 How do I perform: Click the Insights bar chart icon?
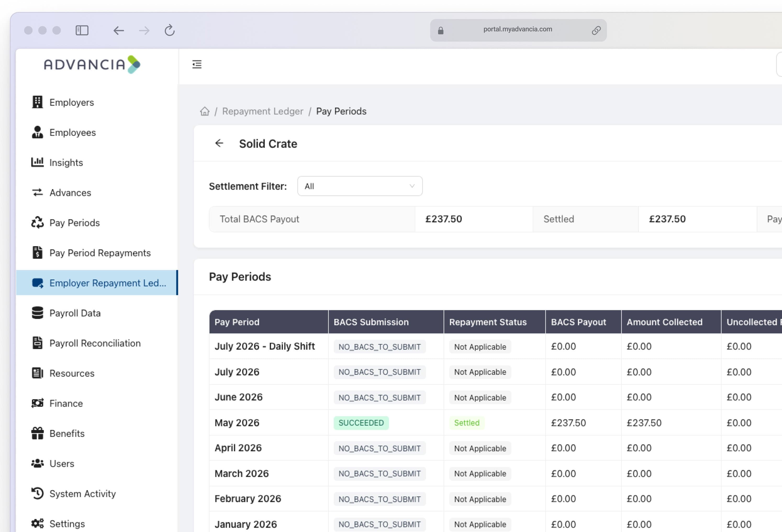click(37, 162)
